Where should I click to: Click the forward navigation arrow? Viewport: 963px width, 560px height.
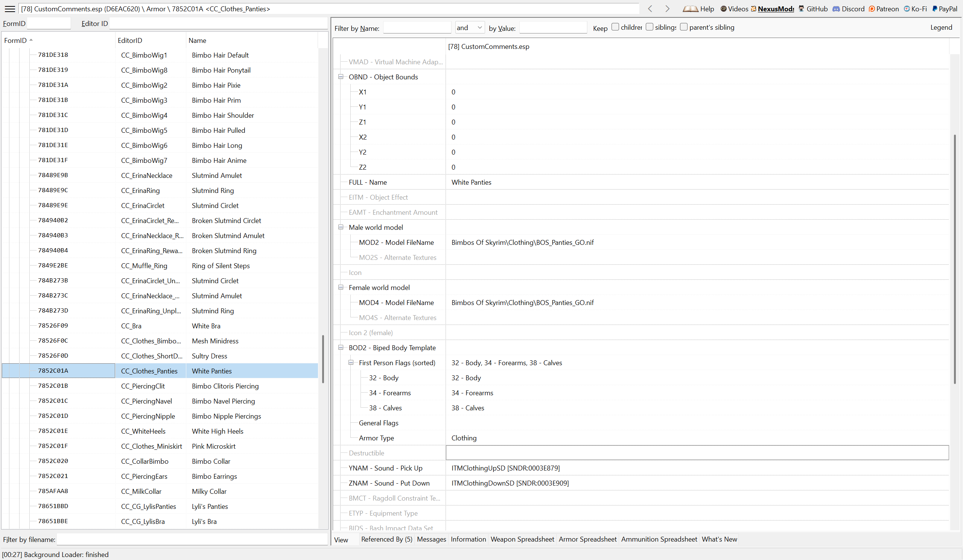pos(667,9)
